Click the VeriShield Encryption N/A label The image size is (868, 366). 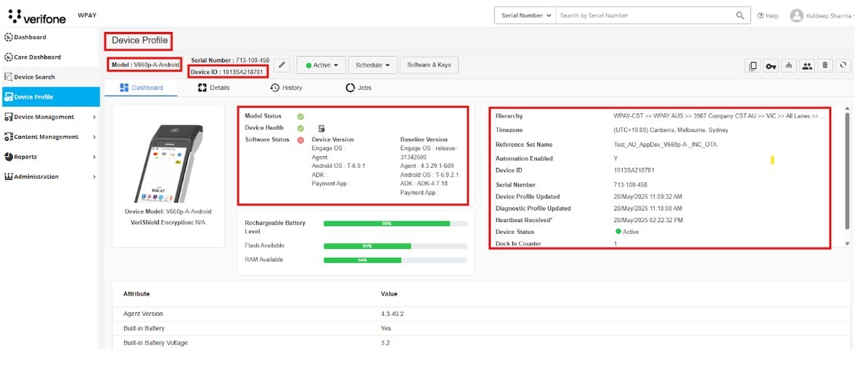tap(168, 222)
